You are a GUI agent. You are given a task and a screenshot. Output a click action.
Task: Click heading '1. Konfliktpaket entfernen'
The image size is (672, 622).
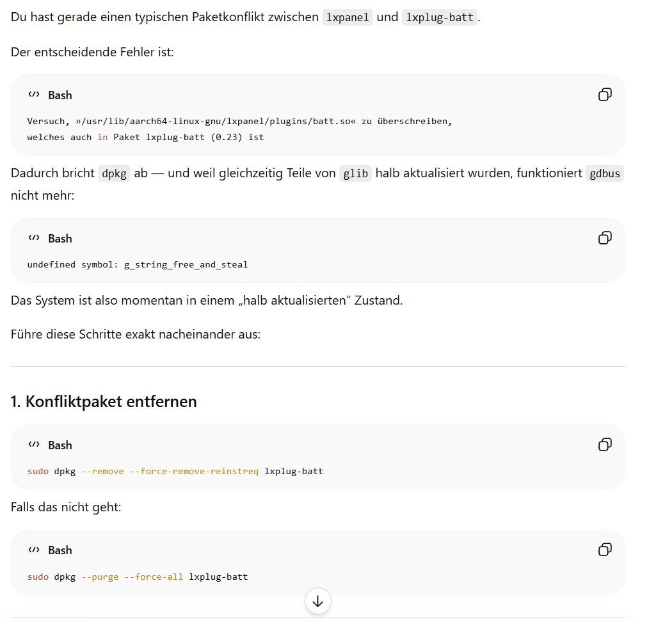[104, 401]
